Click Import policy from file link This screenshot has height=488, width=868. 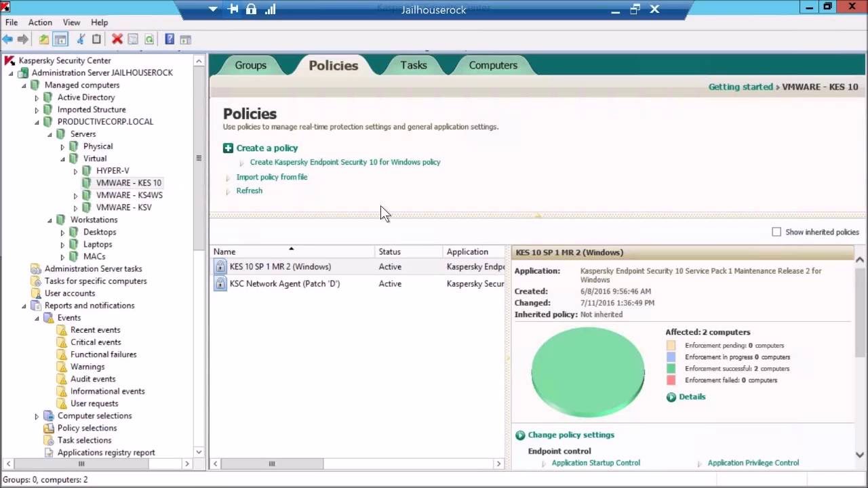tap(272, 177)
